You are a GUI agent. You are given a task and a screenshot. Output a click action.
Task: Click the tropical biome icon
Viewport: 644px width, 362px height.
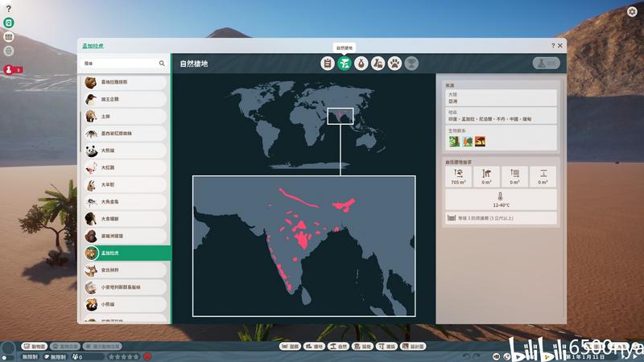[x=454, y=142]
